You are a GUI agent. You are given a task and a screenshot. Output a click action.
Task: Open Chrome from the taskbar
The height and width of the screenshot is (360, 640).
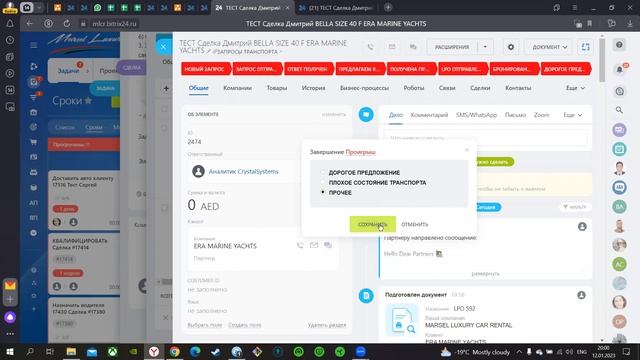174,351
